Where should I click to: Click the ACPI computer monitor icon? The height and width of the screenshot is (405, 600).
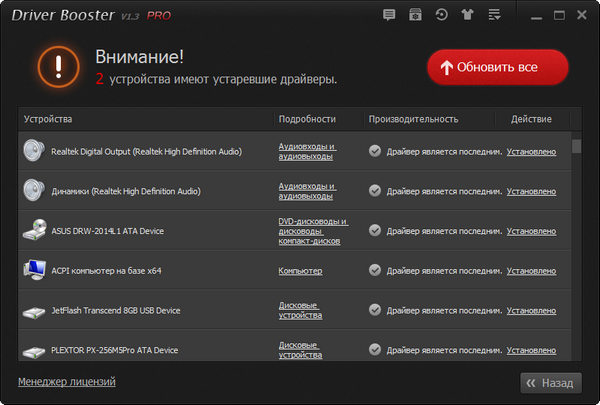coord(33,271)
